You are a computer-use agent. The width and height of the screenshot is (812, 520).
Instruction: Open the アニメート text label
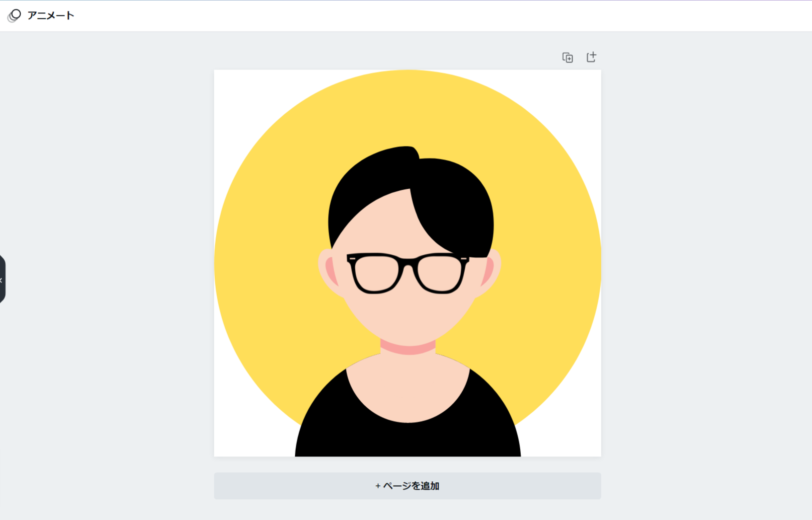point(51,15)
